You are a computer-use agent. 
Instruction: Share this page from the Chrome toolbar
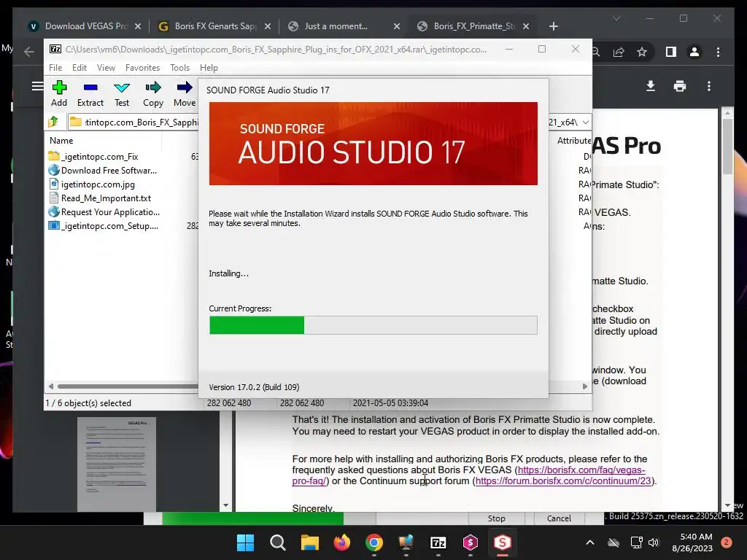[619, 52]
